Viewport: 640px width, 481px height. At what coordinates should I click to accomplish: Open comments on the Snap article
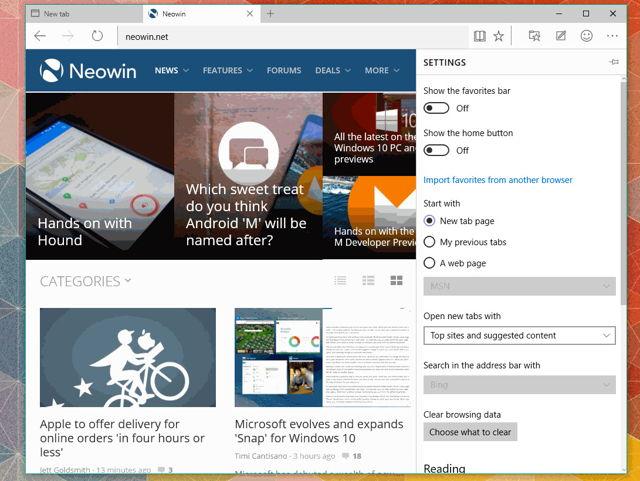[x=352, y=456]
